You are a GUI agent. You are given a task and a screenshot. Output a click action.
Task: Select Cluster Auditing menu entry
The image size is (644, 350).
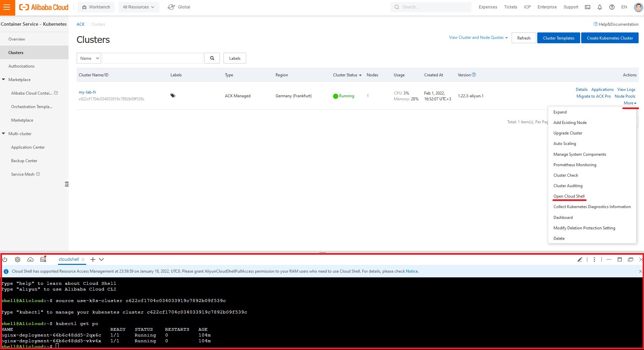(568, 186)
